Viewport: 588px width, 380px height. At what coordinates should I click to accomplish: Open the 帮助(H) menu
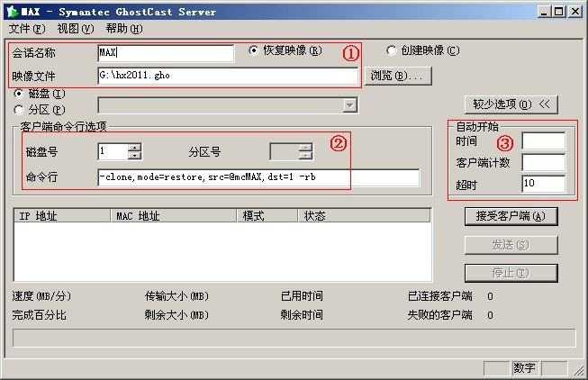pyautogui.click(x=124, y=29)
